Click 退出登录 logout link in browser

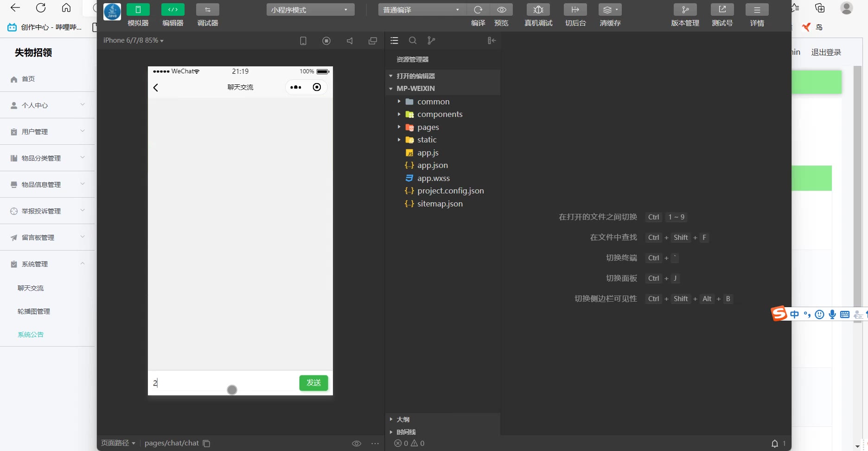click(826, 52)
